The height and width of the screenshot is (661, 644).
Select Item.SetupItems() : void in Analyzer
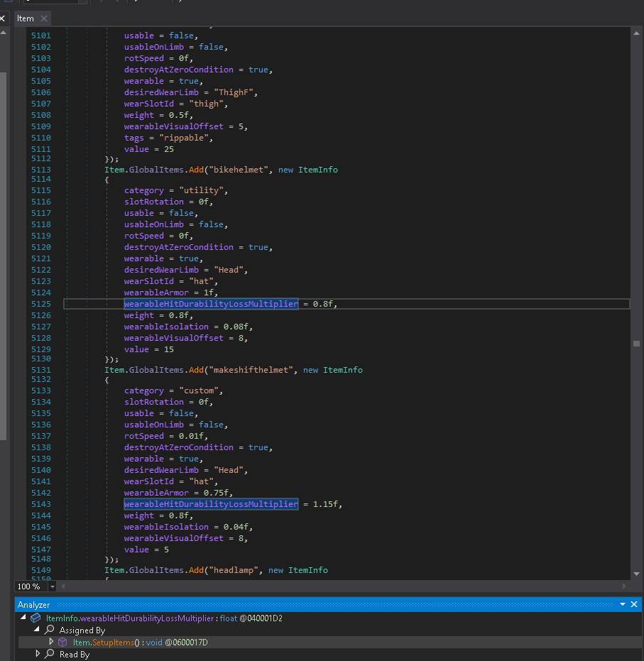[141, 643]
